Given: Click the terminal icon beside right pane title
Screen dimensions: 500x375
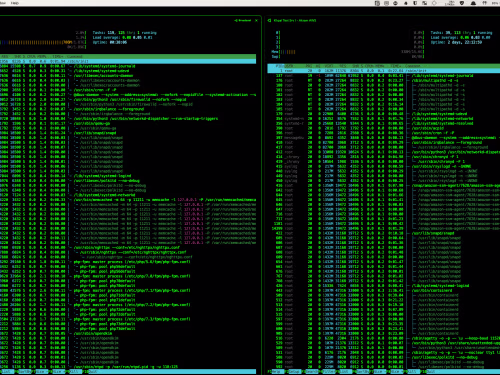Looking at the screenshot, I should [x=269, y=20].
